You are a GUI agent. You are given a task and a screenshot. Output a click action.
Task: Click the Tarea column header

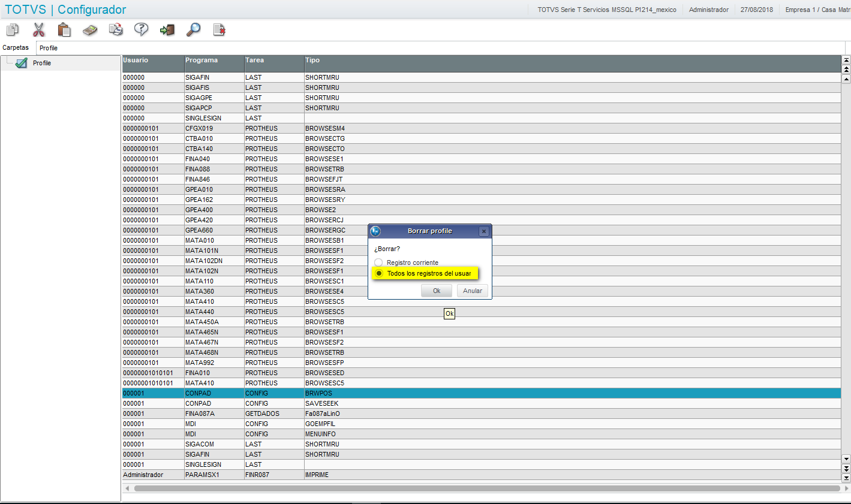click(274, 64)
